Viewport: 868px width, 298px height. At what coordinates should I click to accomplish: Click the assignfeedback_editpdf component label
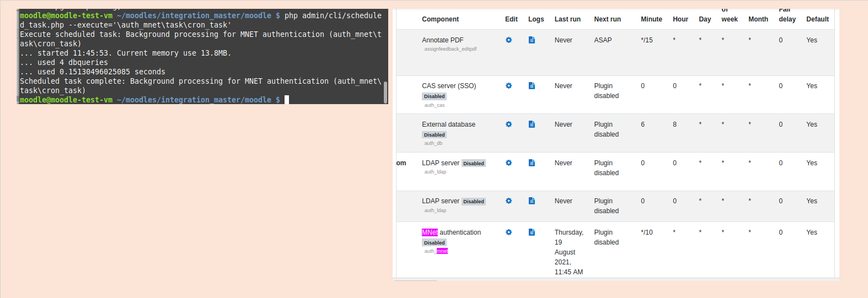coord(451,49)
